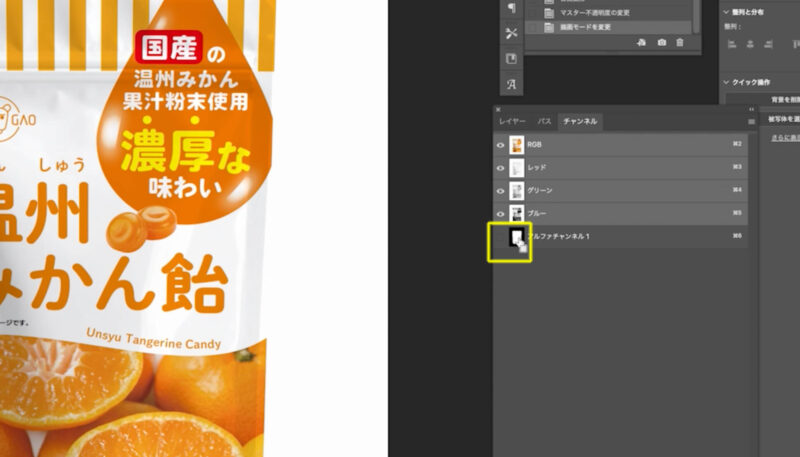800x457 pixels.
Task: Switch to the パス tab
Action: click(x=544, y=121)
